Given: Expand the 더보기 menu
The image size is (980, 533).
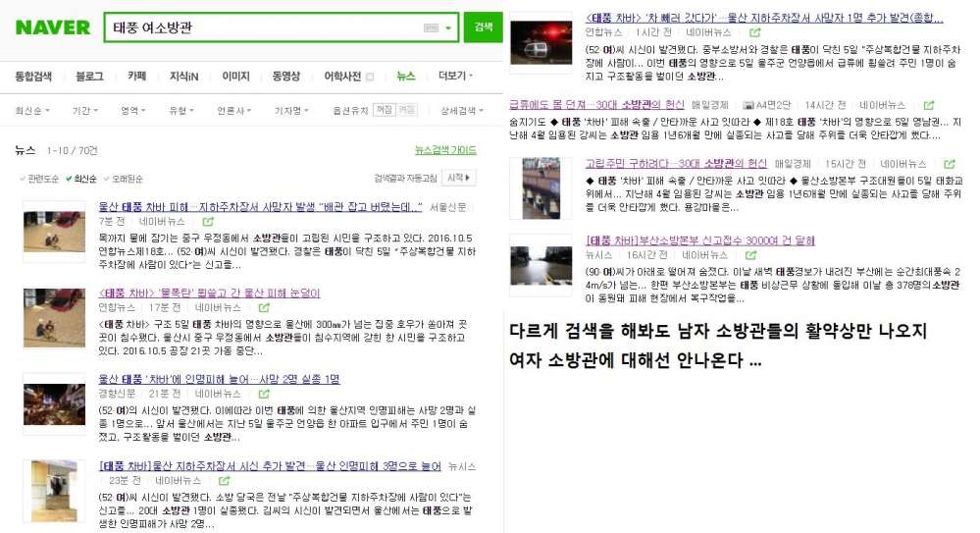Looking at the screenshot, I should click(455, 77).
